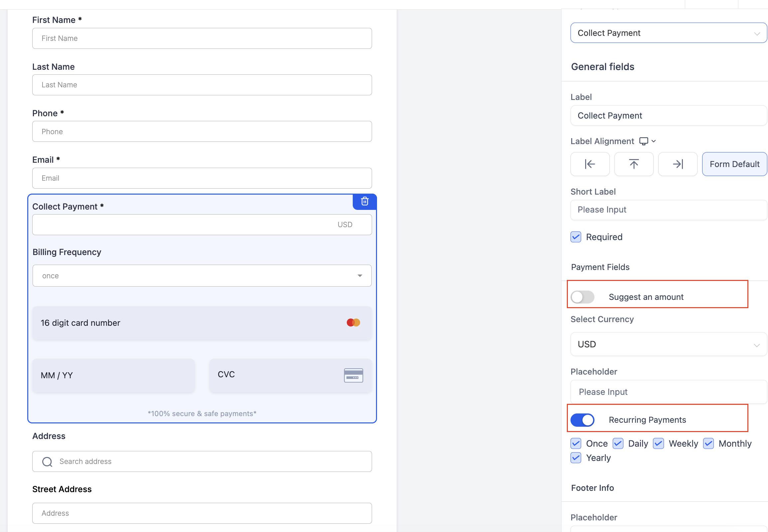Expand the Collect Payment field type dropdown
This screenshot has width=768, height=532.
669,33
